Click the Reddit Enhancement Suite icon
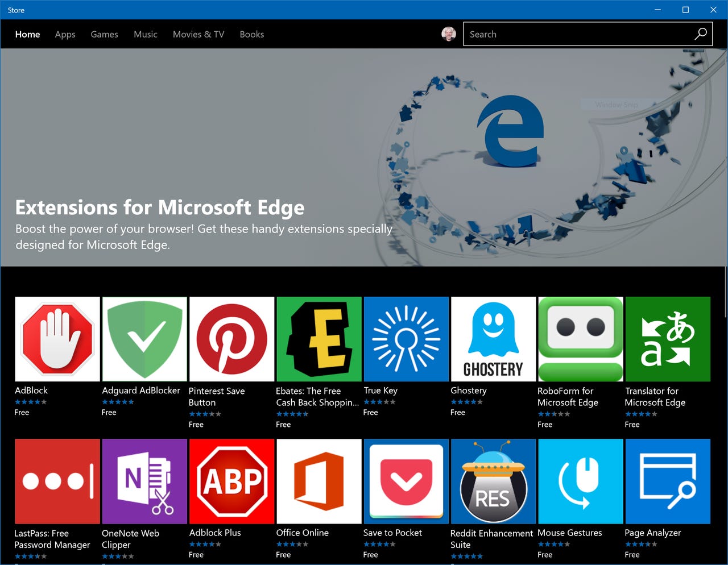Screen dimensions: 728x565 pos(493,480)
